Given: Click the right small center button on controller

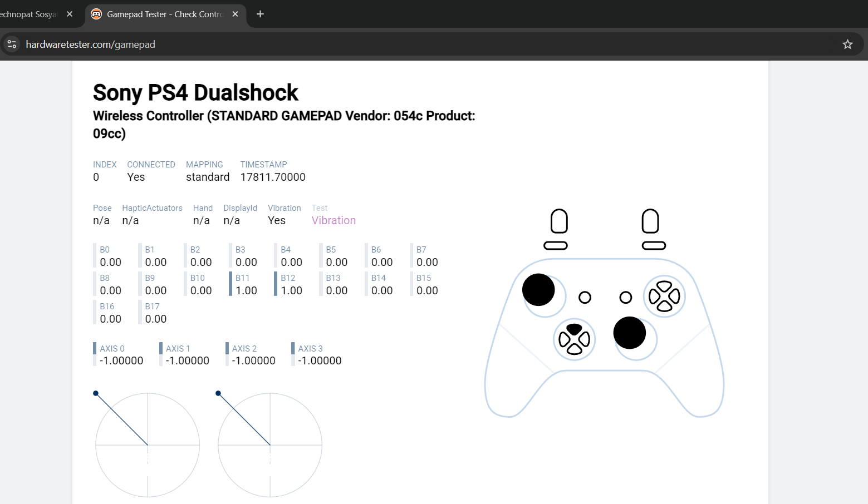Looking at the screenshot, I should point(626,298).
